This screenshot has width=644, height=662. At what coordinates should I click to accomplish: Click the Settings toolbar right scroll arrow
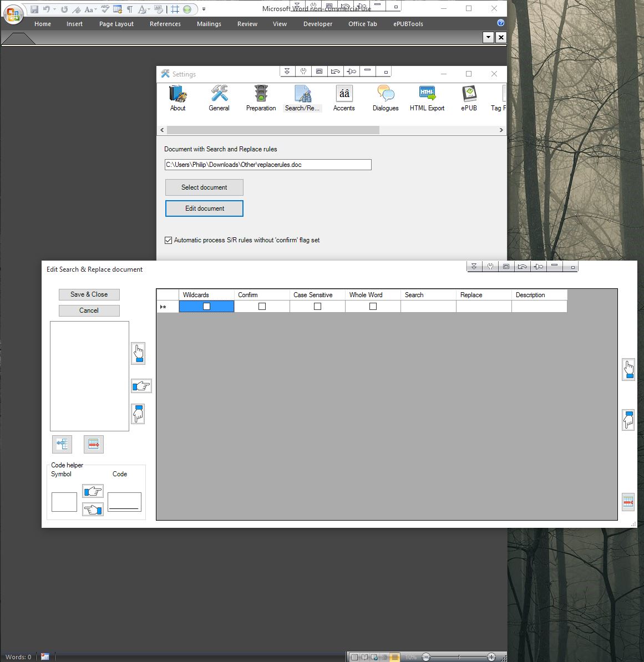click(x=501, y=130)
